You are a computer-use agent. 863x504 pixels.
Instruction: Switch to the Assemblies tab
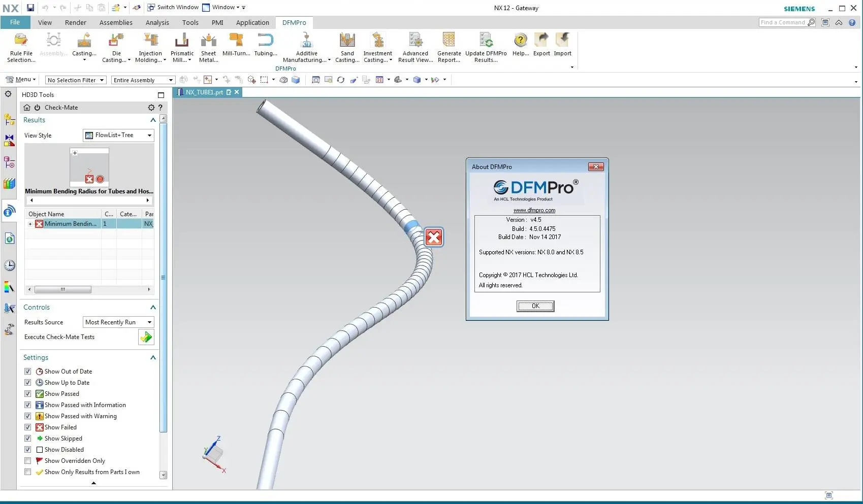click(116, 22)
